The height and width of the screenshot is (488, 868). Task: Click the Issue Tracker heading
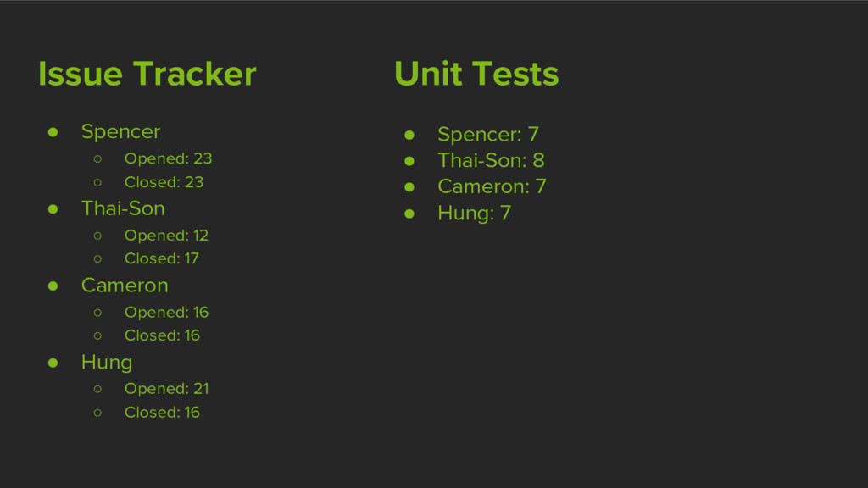[147, 74]
